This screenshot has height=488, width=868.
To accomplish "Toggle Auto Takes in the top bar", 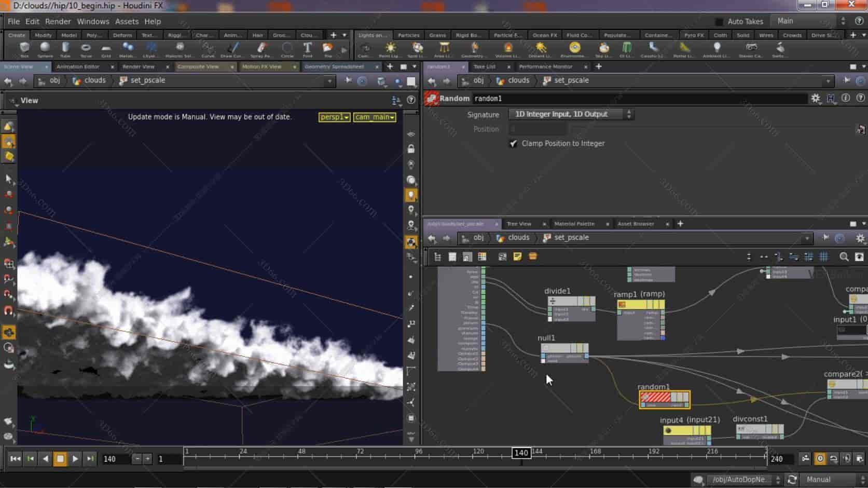I will click(x=719, y=21).
